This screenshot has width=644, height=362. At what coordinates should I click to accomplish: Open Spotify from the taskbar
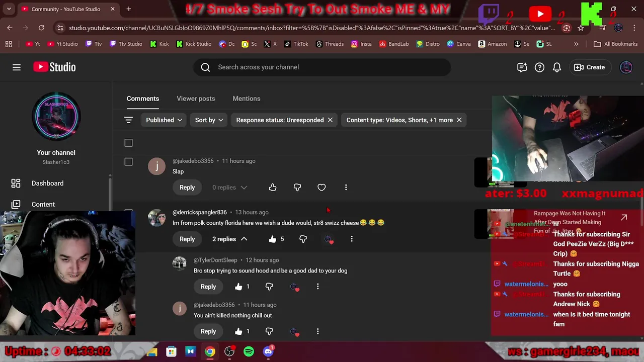click(249, 352)
